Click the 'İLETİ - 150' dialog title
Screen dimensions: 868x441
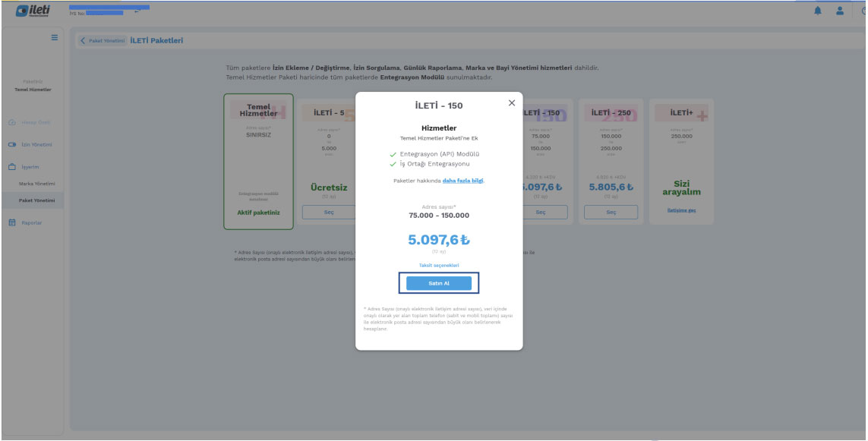pos(439,106)
